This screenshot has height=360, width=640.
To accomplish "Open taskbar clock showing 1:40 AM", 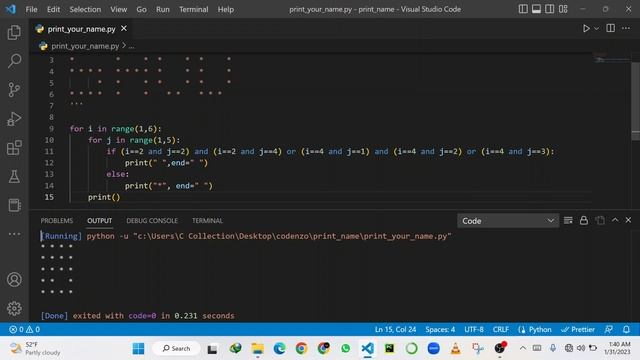I will point(617,348).
